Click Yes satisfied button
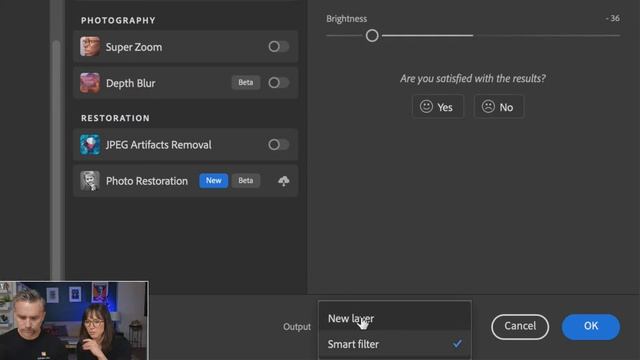This screenshot has height=360, width=640. (438, 107)
